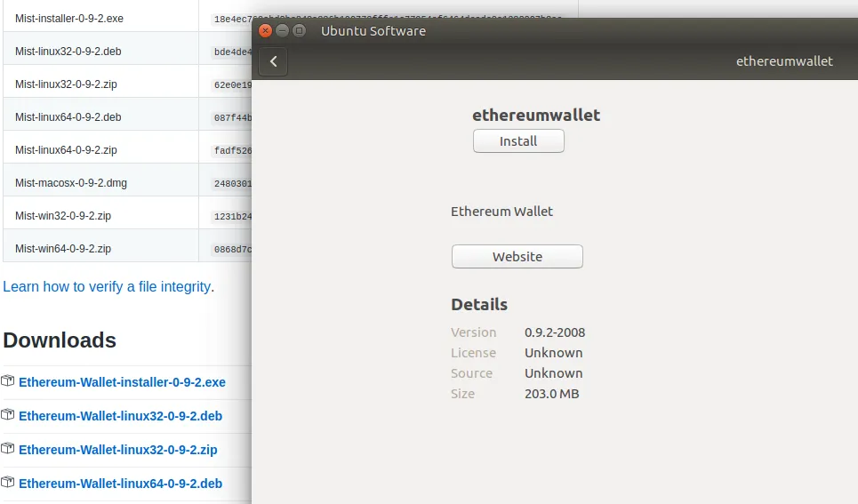Minimize the Ubuntu Software window
This screenshot has width=858, height=504.
pos(283,30)
